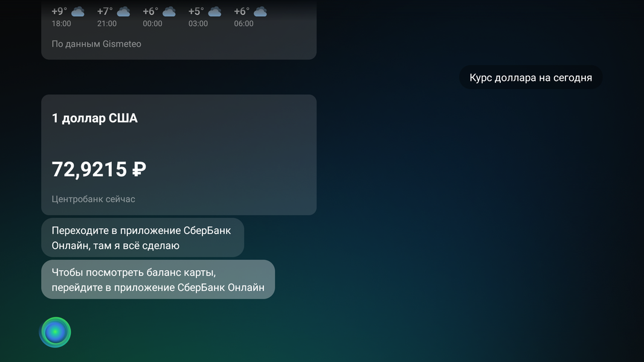Open the '1 доллар США' rate card
644x362 pixels.
pos(179,154)
